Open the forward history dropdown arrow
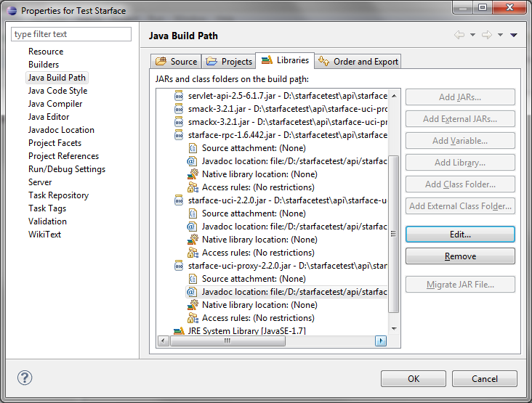This screenshot has width=532, height=403. [500, 35]
